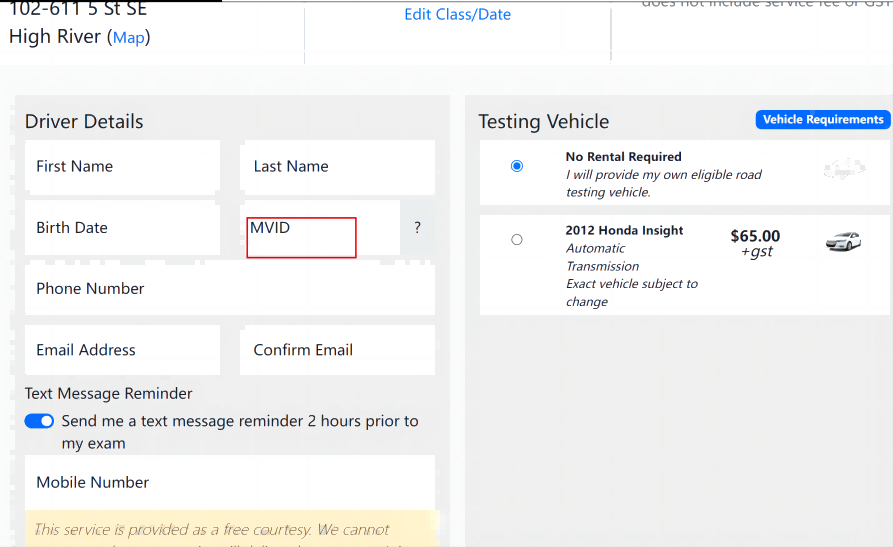Click the yellow free courtesy notice

coord(230,530)
